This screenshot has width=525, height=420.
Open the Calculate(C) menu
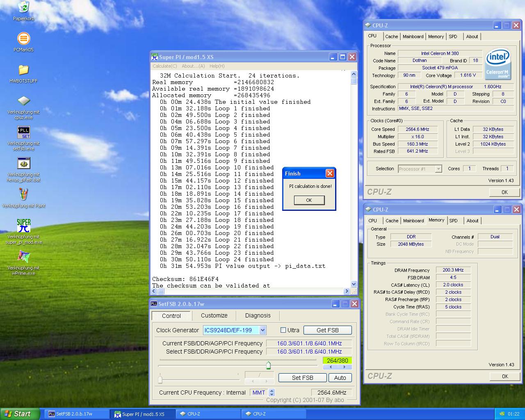(x=165, y=66)
